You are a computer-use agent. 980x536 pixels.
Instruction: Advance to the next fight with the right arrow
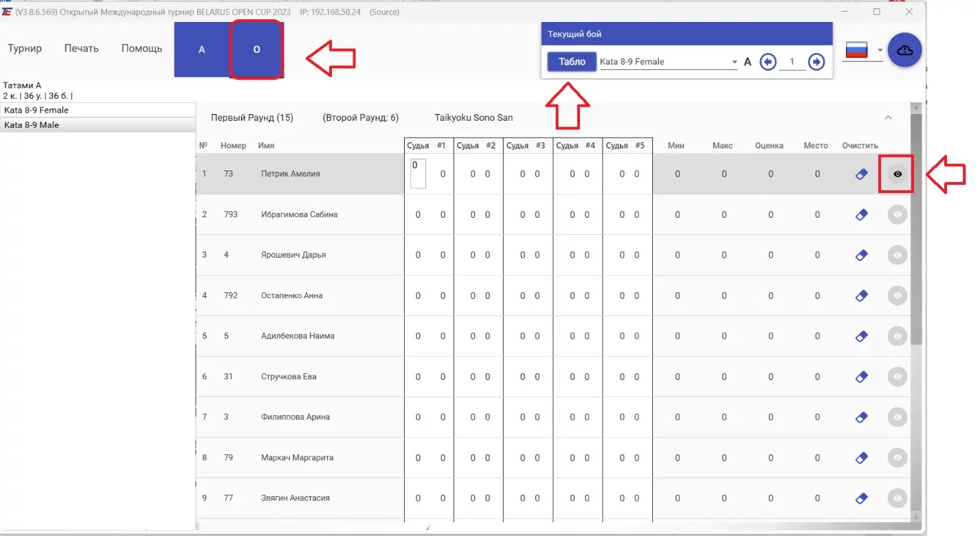(816, 62)
